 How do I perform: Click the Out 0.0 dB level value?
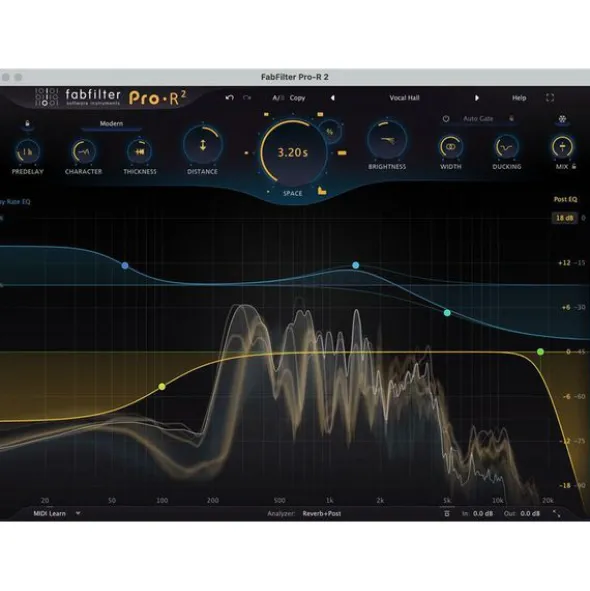pyautogui.click(x=530, y=513)
